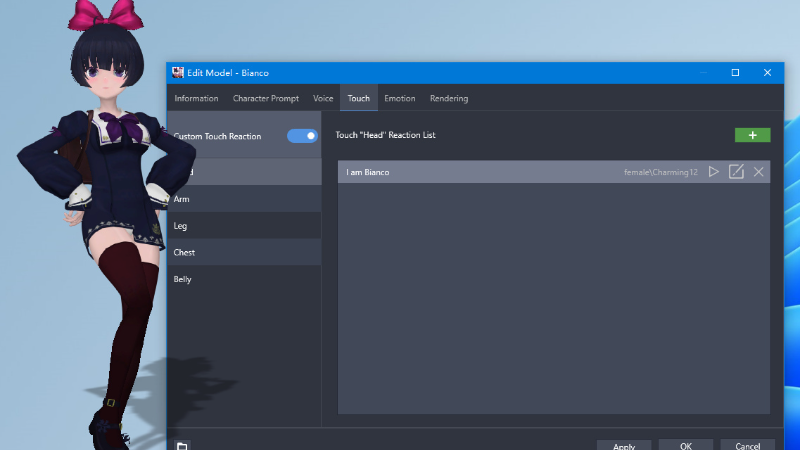Confirm changes with the OK button
The image size is (800, 450).
point(685,446)
